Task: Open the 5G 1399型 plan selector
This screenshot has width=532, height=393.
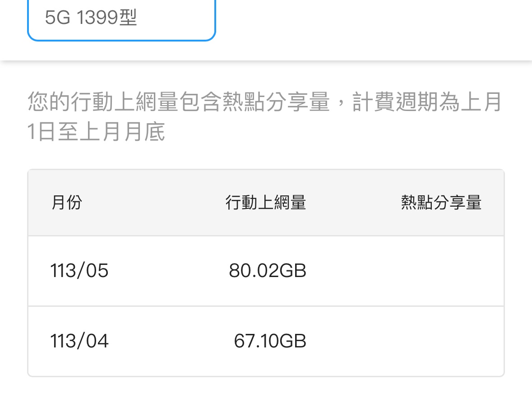Action: (x=121, y=19)
